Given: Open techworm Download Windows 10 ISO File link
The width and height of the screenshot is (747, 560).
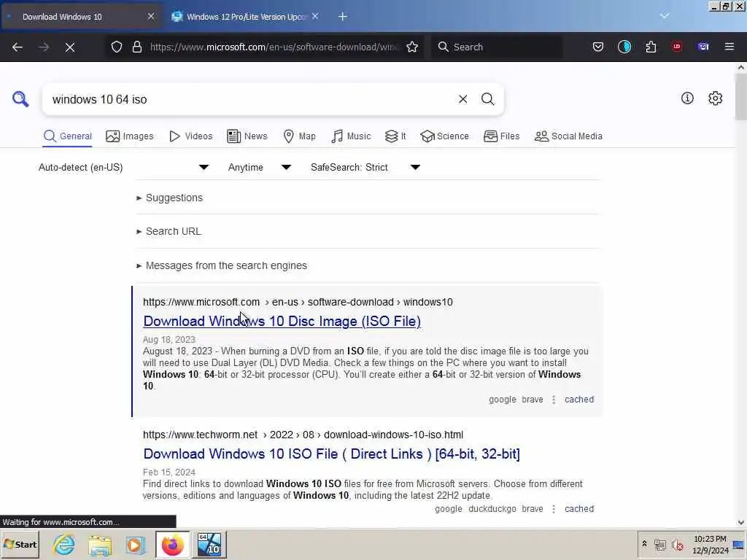Looking at the screenshot, I should coord(332,454).
